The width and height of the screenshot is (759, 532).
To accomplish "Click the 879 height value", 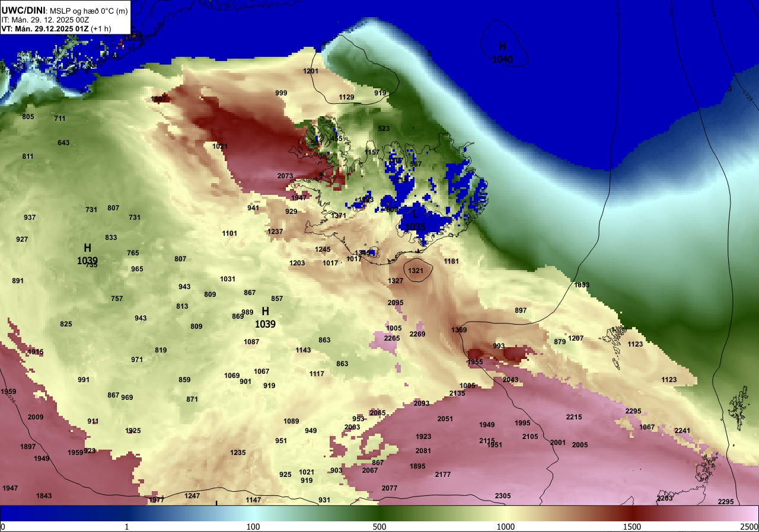I will 560,342.
